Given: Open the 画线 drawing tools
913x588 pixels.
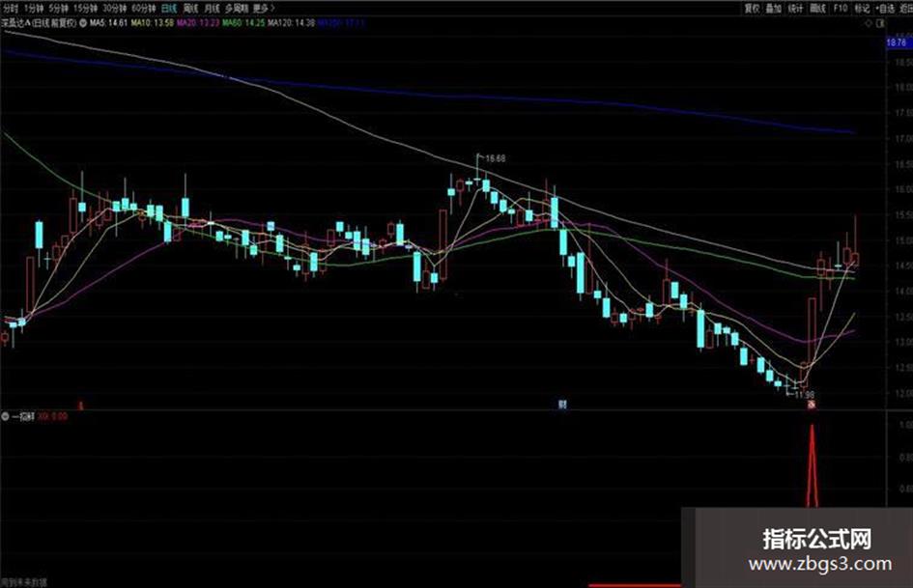Looking at the screenshot, I should (x=818, y=8).
